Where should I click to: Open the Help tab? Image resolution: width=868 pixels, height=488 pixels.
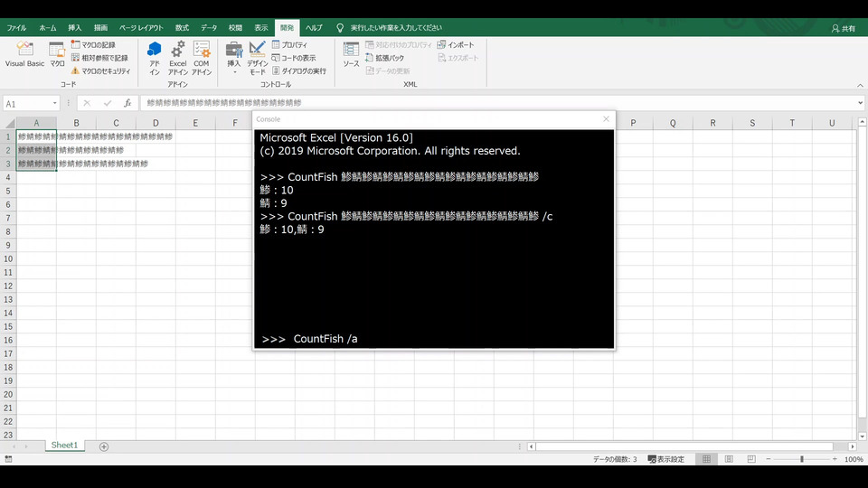point(314,28)
